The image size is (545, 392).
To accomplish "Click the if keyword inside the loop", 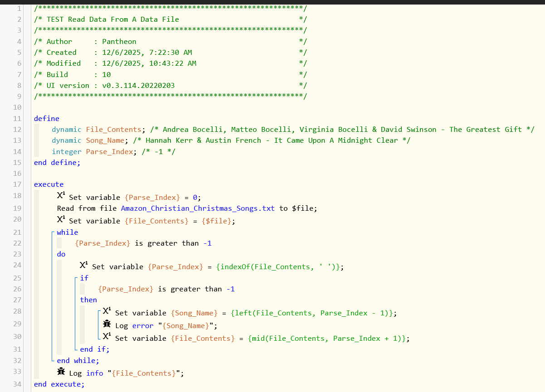I will (84, 278).
